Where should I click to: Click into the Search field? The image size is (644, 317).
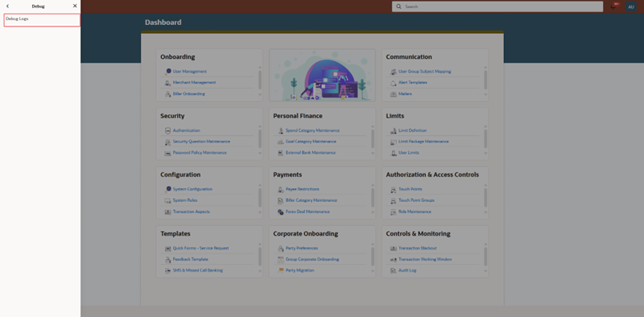tap(497, 6)
